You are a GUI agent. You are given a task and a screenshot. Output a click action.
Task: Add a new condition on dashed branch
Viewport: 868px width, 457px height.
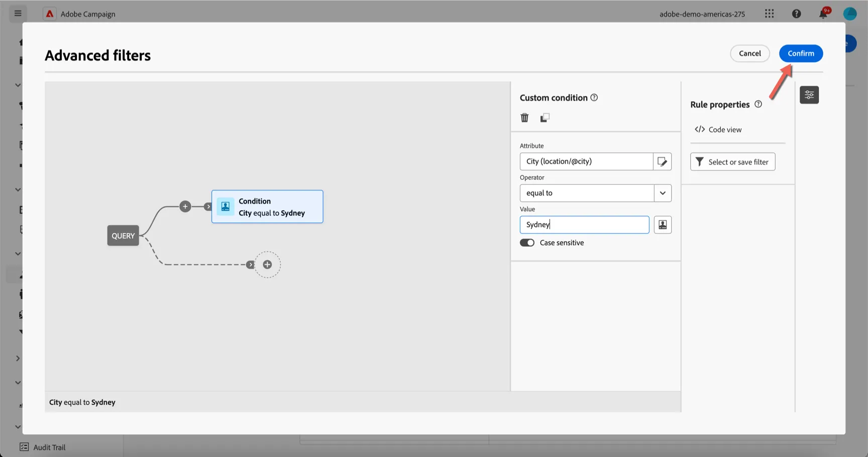[267, 264]
